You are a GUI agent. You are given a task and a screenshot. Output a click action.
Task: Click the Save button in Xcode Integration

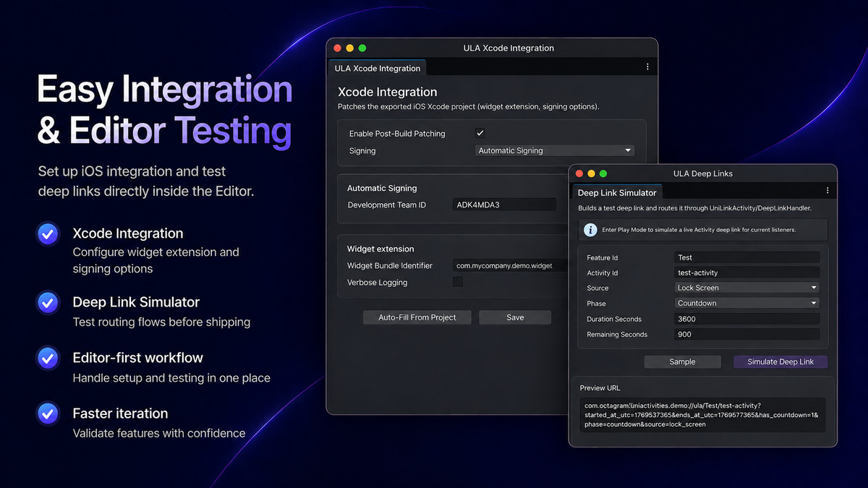click(515, 317)
